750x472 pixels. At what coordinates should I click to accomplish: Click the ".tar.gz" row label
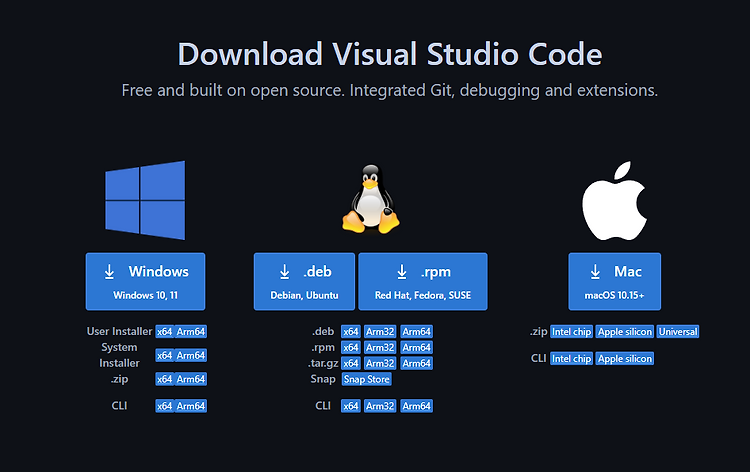point(323,363)
